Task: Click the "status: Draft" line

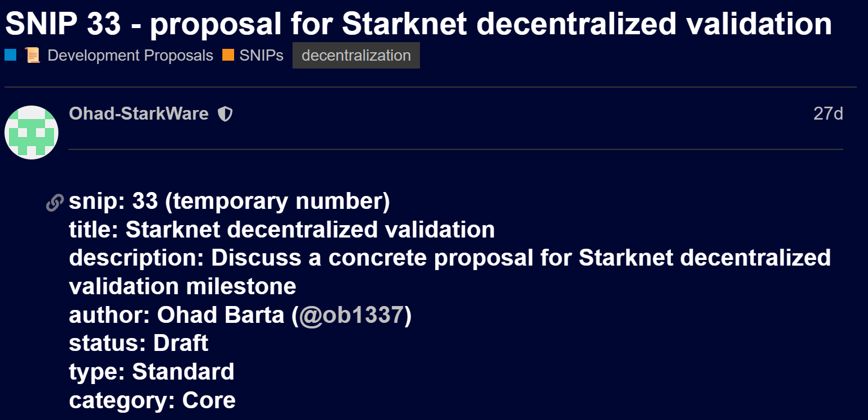Action: tap(139, 343)
